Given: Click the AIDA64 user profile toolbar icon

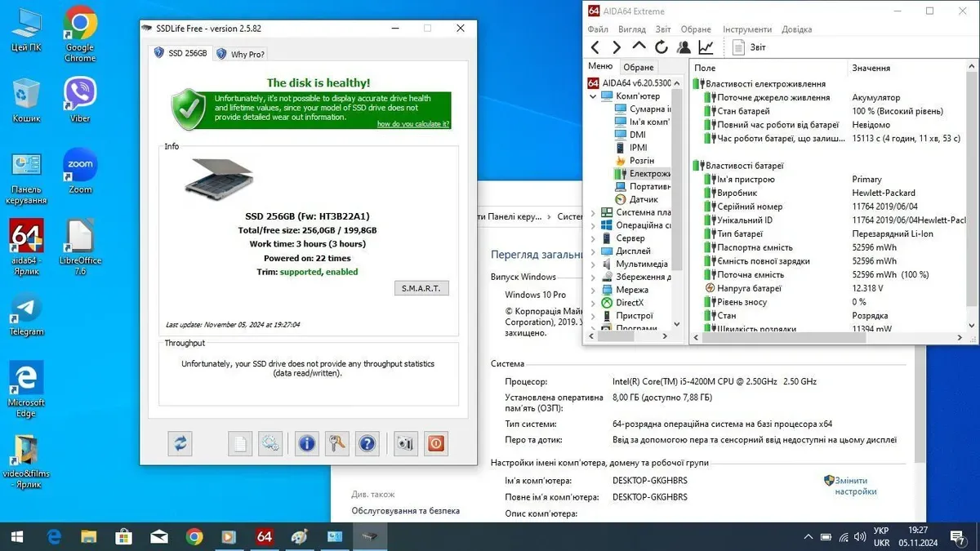Looking at the screenshot, I should (x=684, y=47).
